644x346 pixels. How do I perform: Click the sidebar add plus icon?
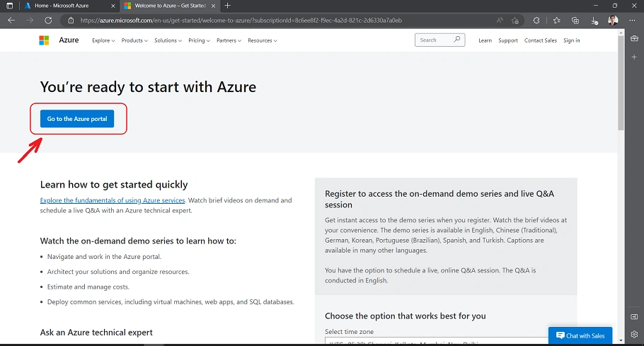[x=634, y=57]
